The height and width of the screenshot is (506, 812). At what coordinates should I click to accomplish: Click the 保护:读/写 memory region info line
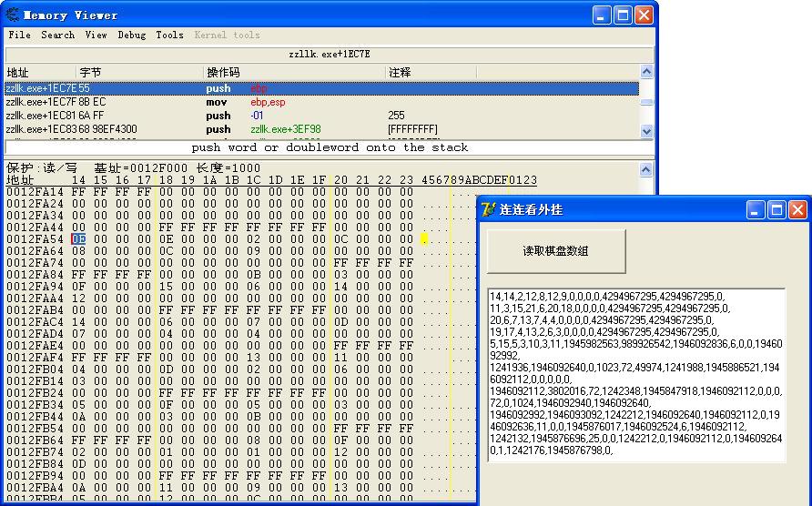click(x=133, y=167)
